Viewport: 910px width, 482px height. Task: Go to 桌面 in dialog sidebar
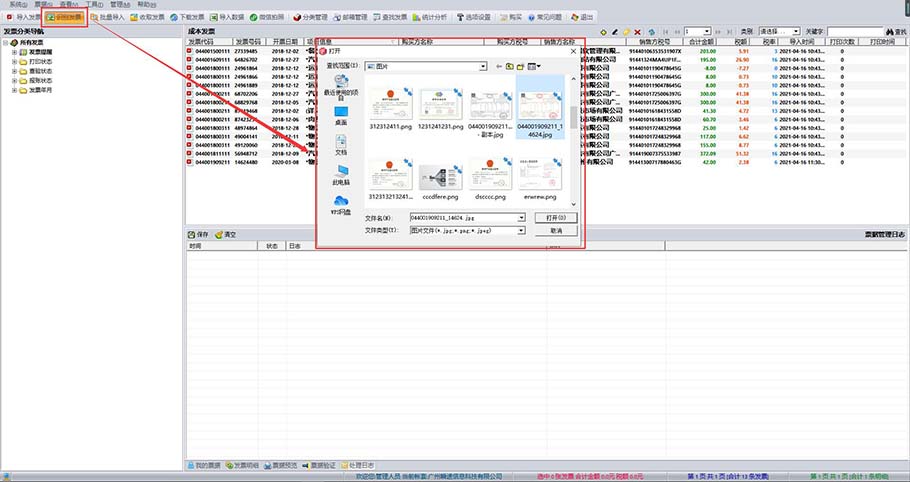click(x=341, y=116)
